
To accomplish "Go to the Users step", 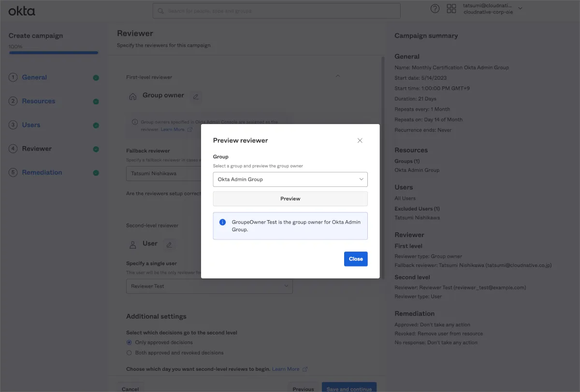I will pyautogui.click(x=31, y=125).
